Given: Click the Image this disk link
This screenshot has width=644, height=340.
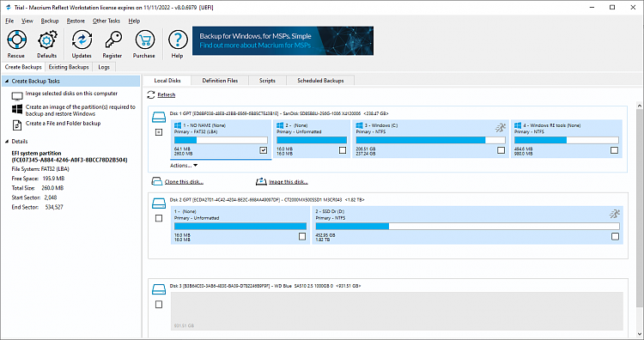Looking at the screenshot, I should pyautogui.click(x=289, y=181).
